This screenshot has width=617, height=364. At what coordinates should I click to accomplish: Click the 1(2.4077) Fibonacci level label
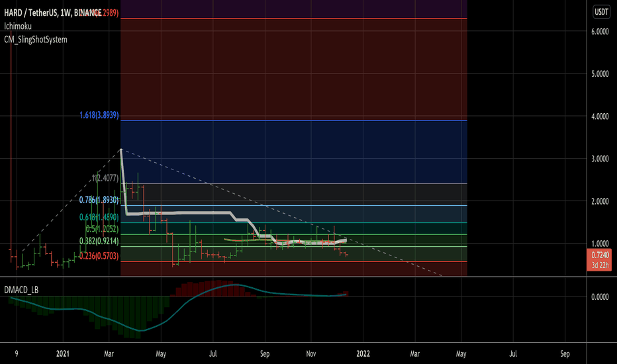point(105,178)
